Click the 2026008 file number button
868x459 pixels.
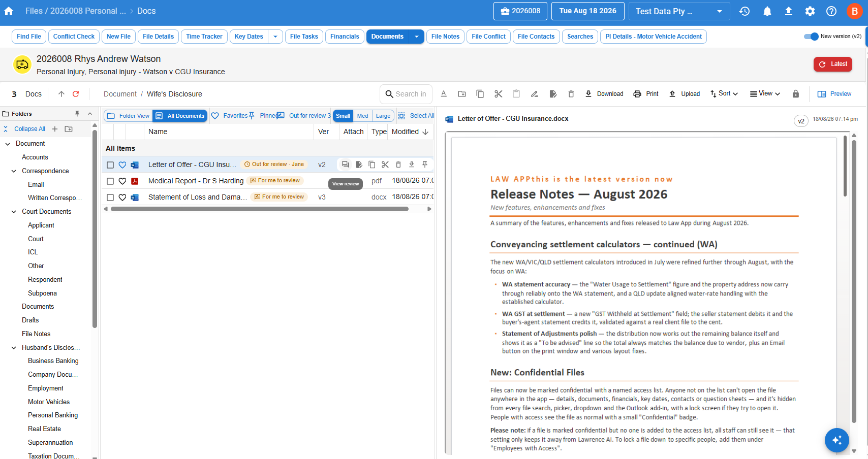click(520, 11)
